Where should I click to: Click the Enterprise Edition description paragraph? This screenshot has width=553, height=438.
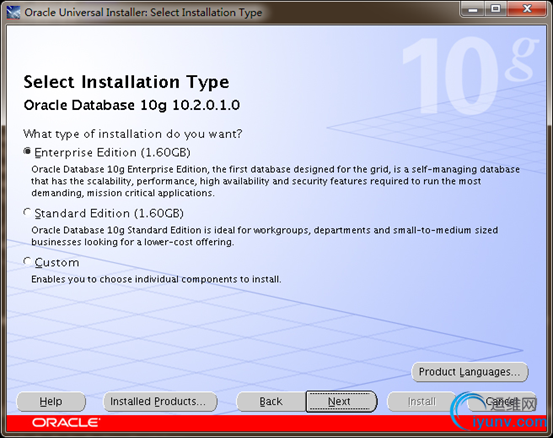click(x=275, y=181)
